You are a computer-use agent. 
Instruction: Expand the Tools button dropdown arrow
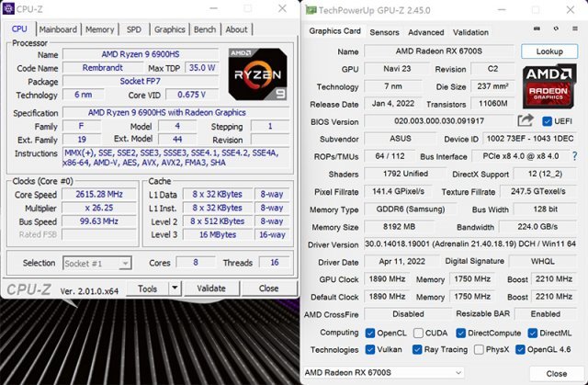point(177,289)
